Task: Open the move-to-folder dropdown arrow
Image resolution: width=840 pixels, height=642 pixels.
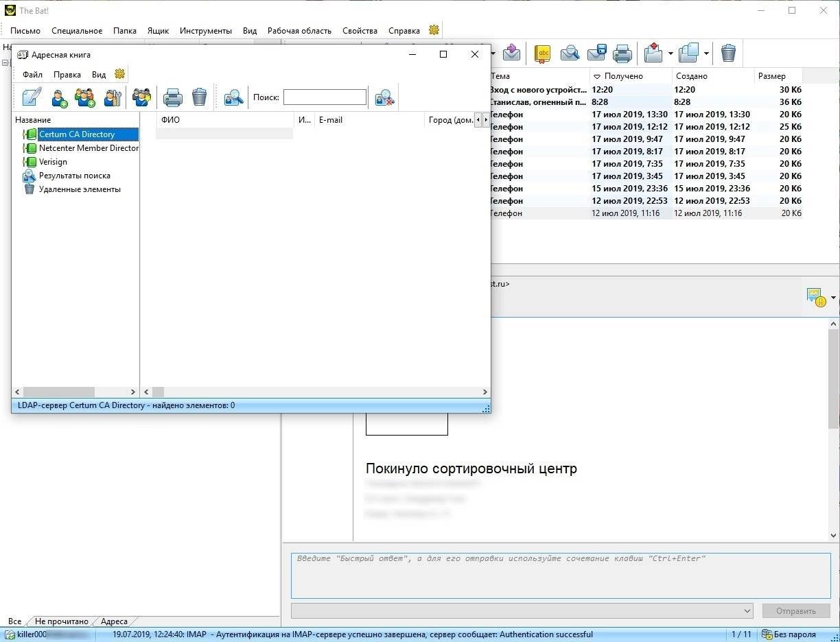Action: (x=670, y=53)
